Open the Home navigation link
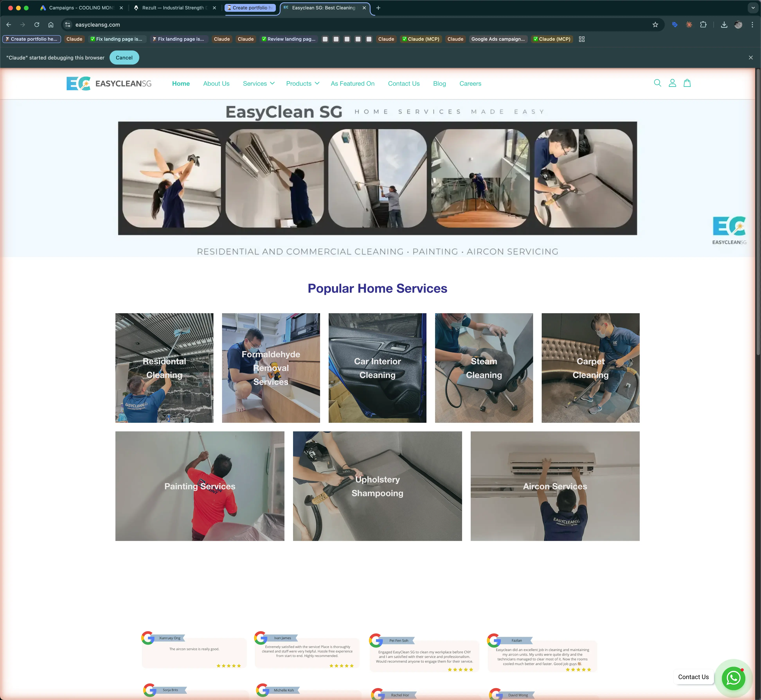 point(181,83)
